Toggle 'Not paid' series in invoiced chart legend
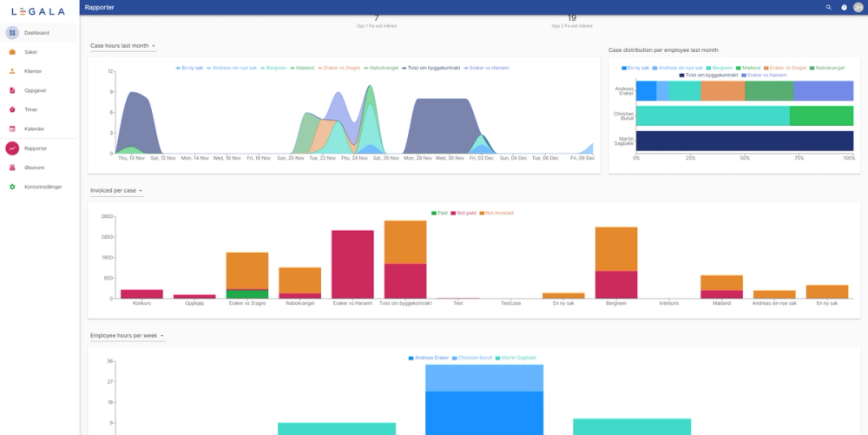The width and height of the screenshot is (868, 435). 463,213
